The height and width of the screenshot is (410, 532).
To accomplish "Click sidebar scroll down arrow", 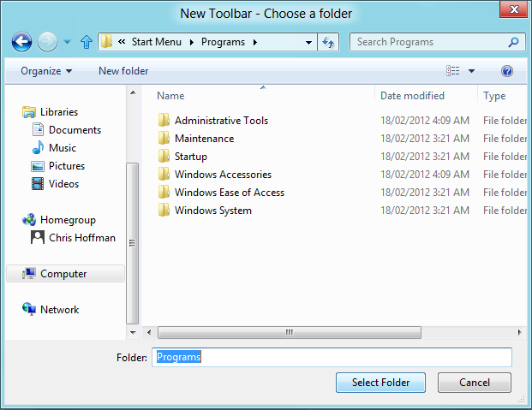I will click(x=133, y=332).
